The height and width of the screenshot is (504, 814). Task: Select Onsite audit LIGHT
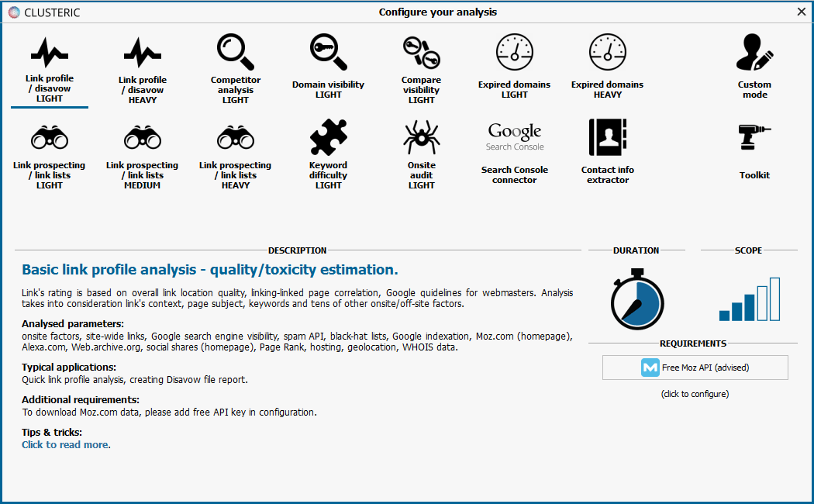(x=421, y=151)
